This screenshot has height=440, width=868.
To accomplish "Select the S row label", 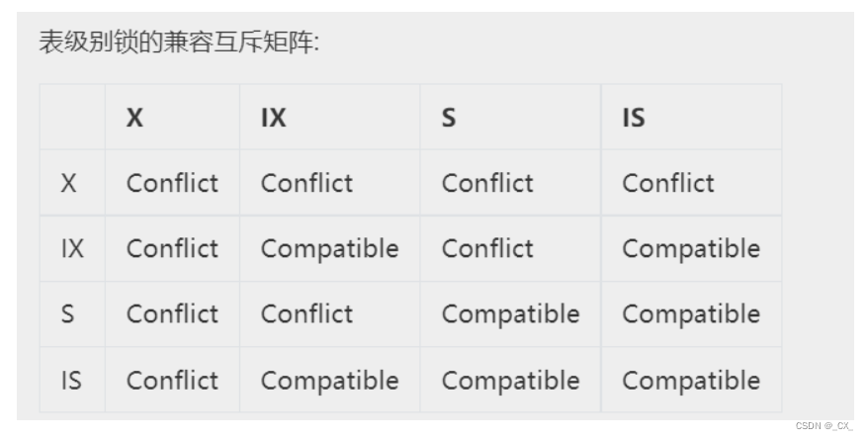I will 68,314.
